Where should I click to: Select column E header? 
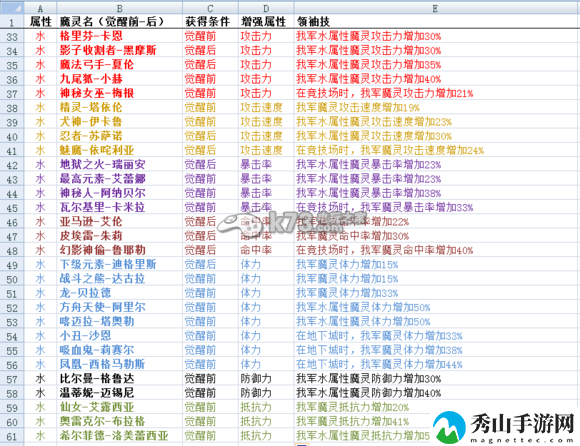[436, 8]
